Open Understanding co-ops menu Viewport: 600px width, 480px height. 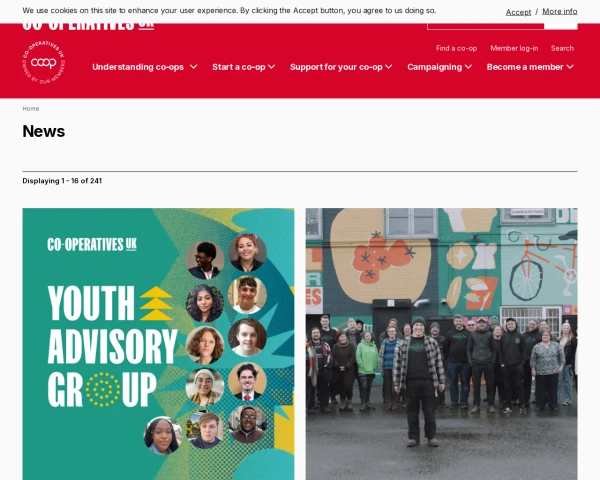(x=138, y=67)
